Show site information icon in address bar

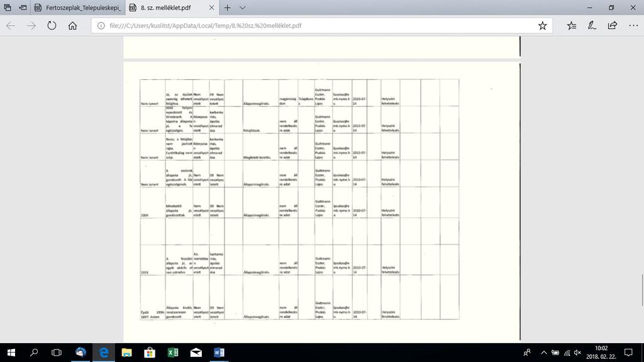click(x=101, y=25)
